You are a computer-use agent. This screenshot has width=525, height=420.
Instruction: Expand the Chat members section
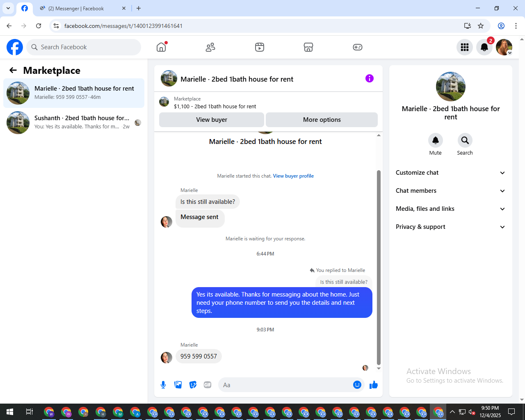point(450,191)
